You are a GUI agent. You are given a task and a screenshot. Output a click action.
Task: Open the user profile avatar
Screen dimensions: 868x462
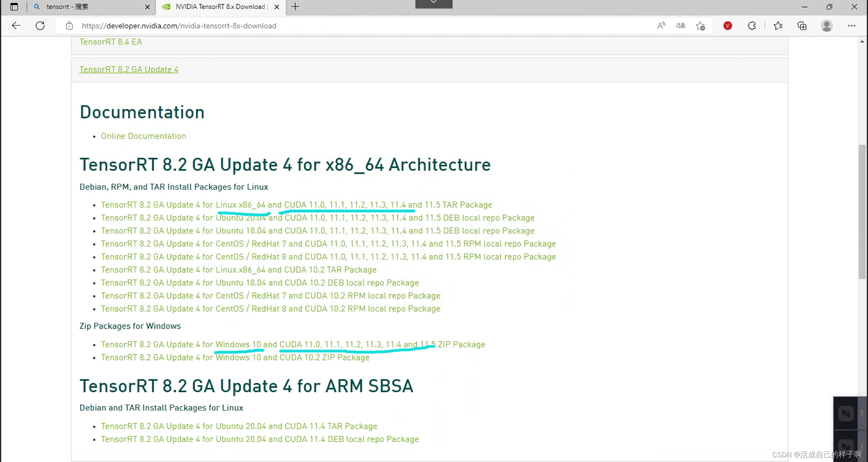[x=827, y=26]
